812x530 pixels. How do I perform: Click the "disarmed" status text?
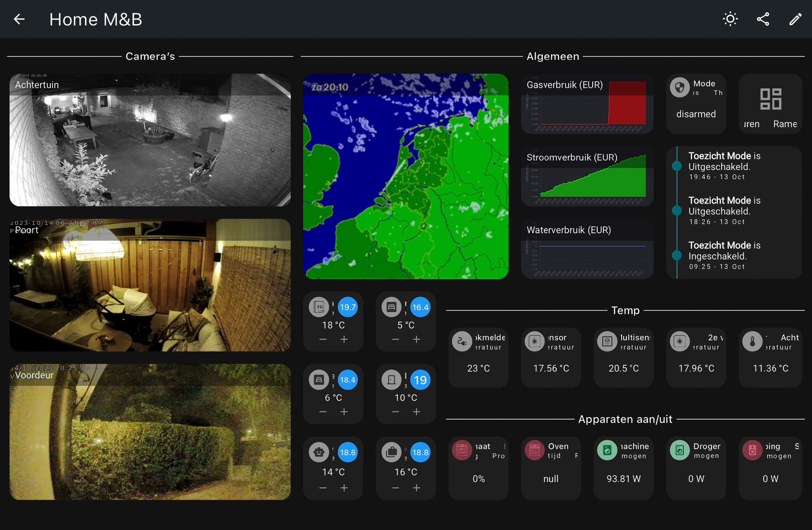pyautogui.click(x=696, y=114)
